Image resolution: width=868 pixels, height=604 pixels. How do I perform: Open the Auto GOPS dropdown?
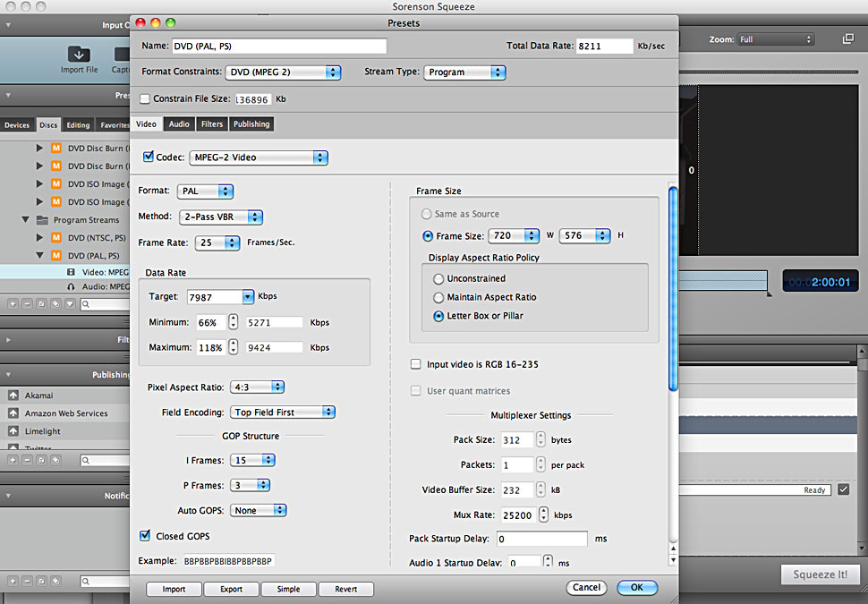[x=258, y=510]
